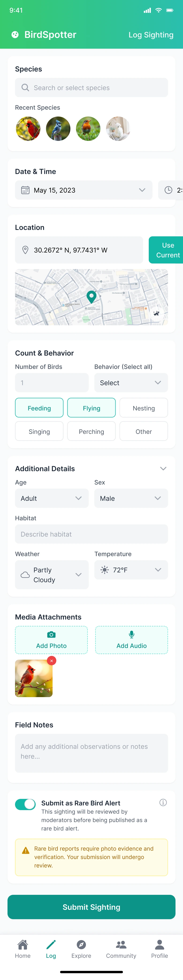Click the microphone Add Audio button

(x=132, y=640)
